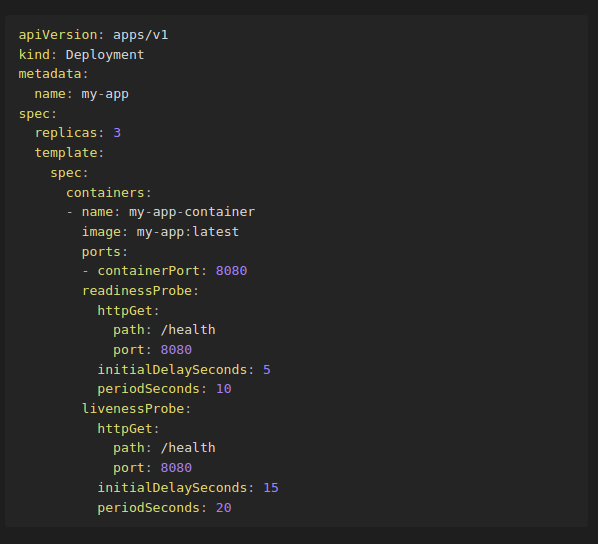Image resolution: width=598 pixels, height=544 pixels.
Task: Click 'initialDelaySeconds: 5' line
Action: coord(184,370)
